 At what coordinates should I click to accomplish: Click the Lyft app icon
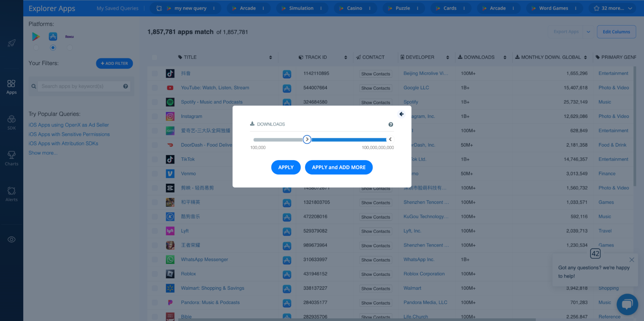pos(170,231)
